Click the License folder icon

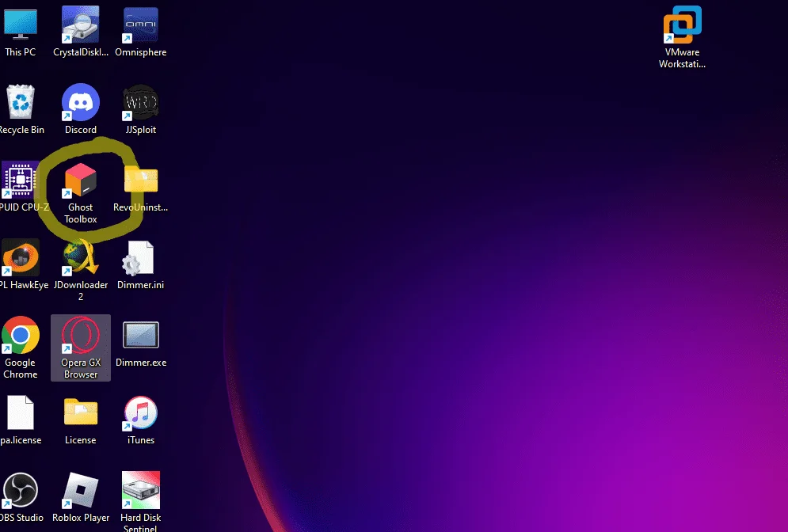[81, 412]
